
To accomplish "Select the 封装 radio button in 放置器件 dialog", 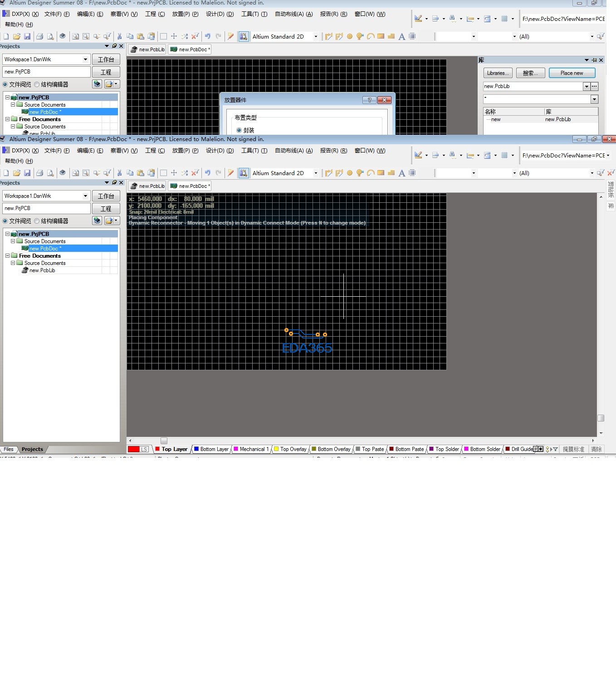I will 239,130.
